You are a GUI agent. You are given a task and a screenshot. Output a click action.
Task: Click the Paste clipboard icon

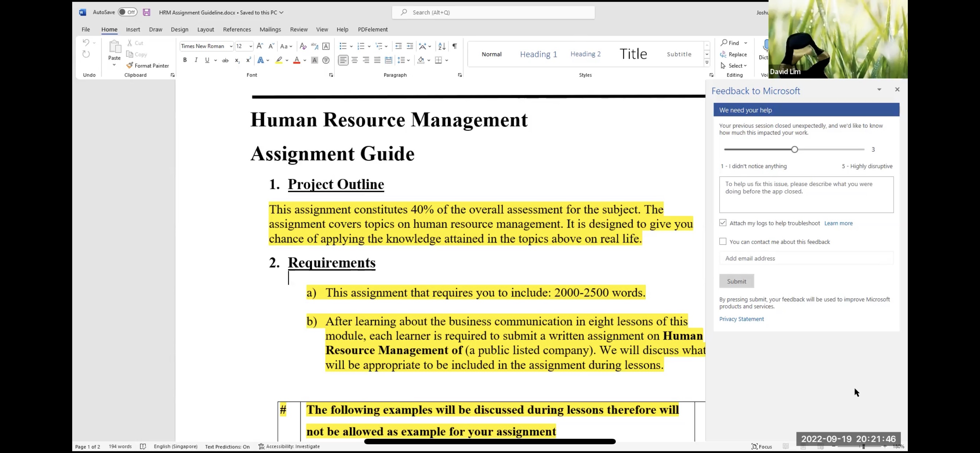coord(114,47)
